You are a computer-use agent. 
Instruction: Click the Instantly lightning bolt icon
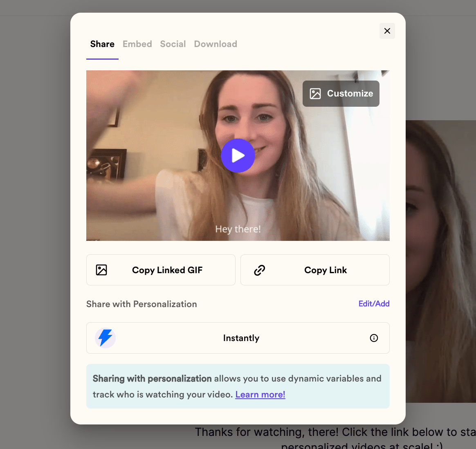click(106, 338)
